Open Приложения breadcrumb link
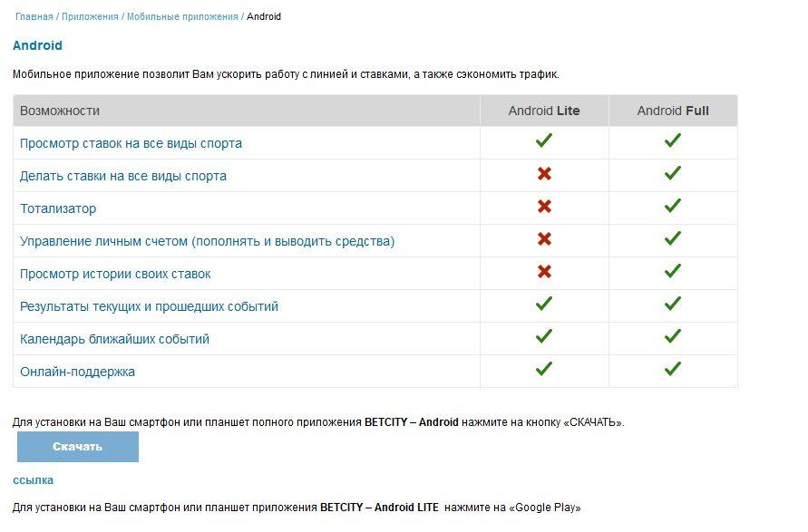Image resolution: width=808 pixels, height=532 pixels. pos(90,16)
